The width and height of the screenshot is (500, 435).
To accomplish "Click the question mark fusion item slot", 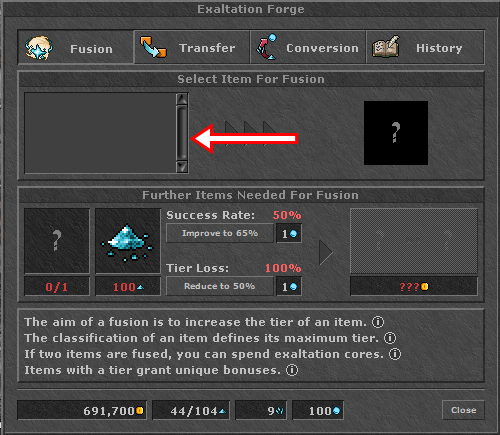I will (396, 133).
